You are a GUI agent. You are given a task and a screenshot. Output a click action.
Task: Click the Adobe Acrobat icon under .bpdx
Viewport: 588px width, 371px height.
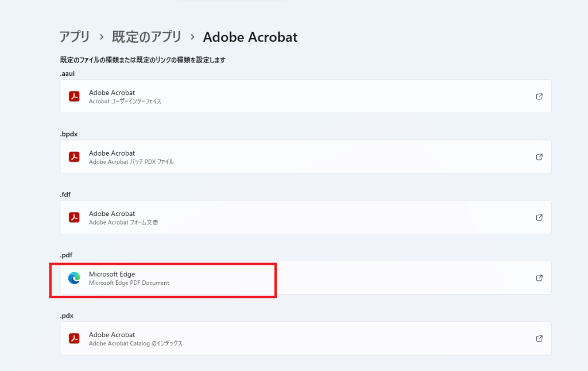click(74, 157)
